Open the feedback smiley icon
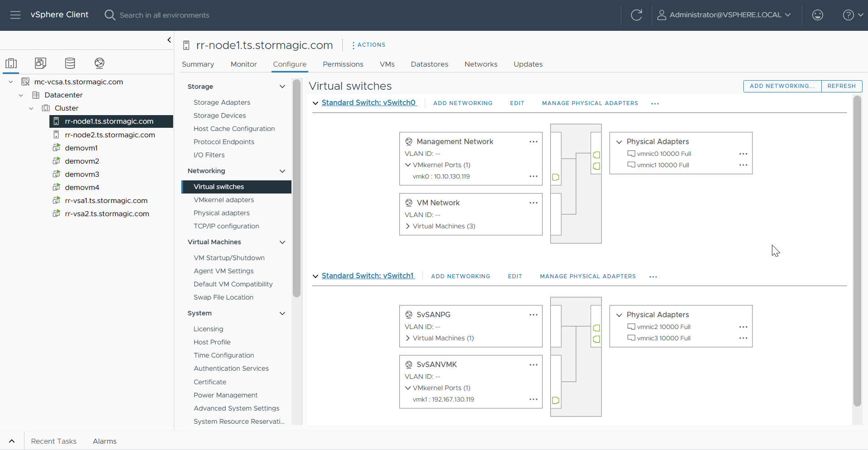This screenshot has height=450, width=868. (x=817, y=15)
